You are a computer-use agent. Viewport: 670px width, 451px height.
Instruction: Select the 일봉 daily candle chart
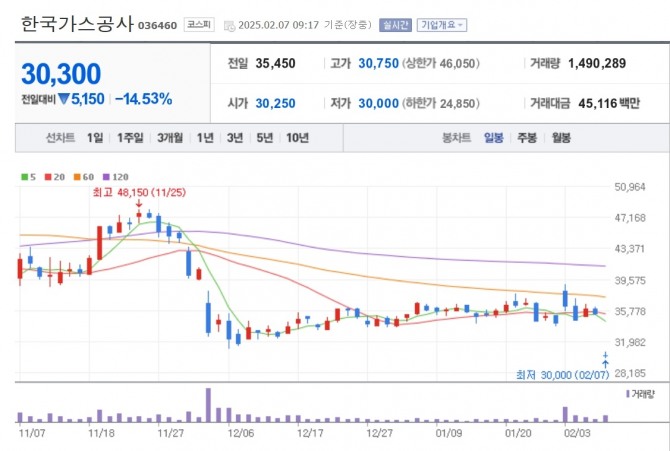(x=494, y=138)
